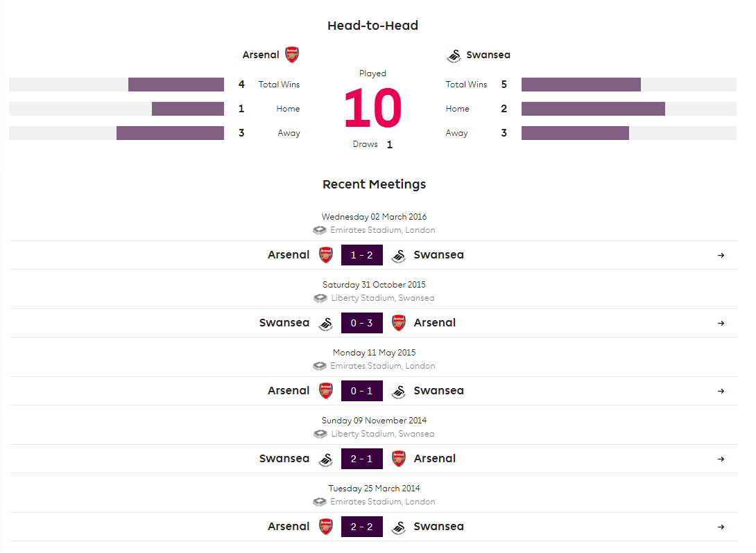
Task: Click the Arsenal Total Wins bar
Action: tap(176, 85)
